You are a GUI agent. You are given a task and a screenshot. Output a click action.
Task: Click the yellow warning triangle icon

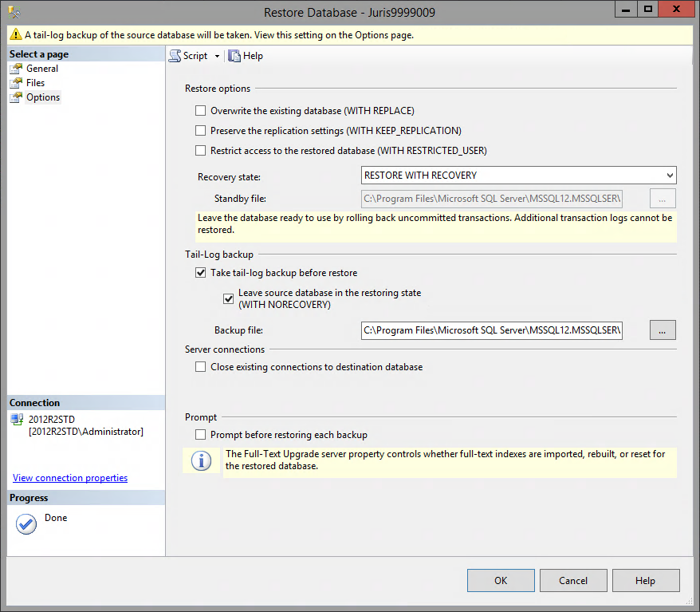coord(15,35)
